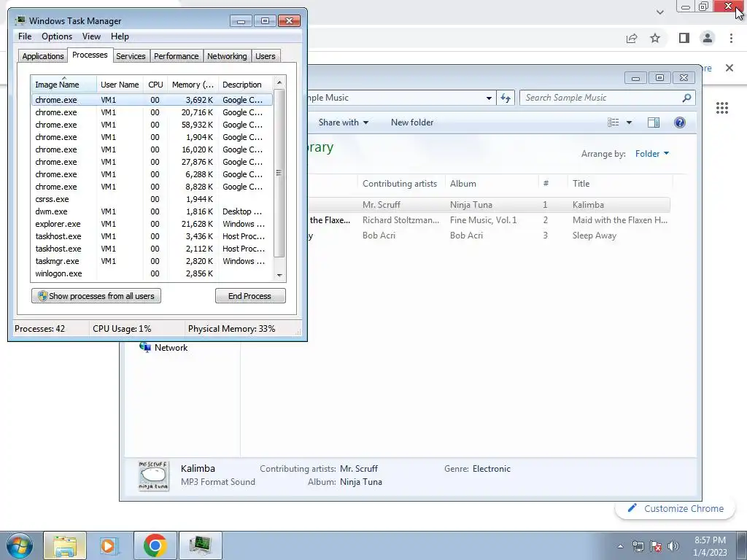
Task: Sort processes by Memory column
Action: [193, 85]
